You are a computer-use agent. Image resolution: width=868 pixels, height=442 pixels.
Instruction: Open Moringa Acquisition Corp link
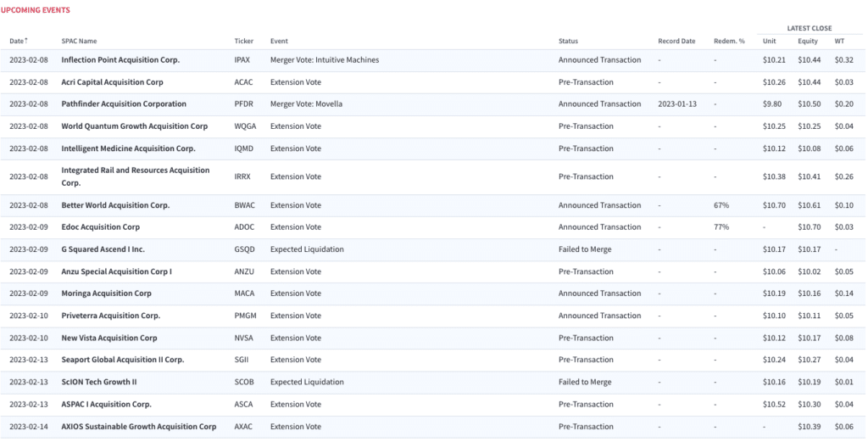(x=106, y=293)
